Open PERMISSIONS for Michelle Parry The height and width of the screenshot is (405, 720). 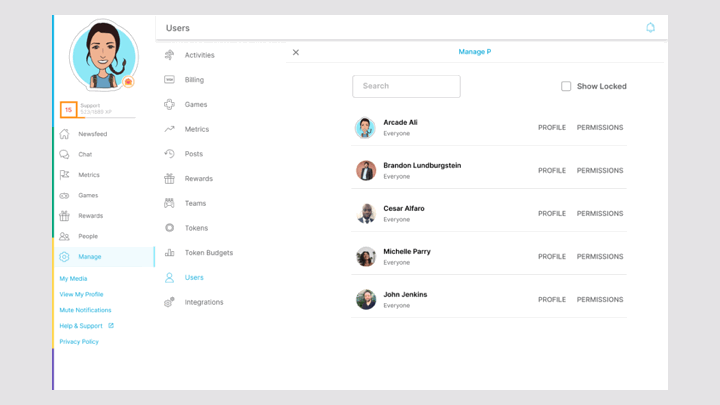tap(600, 257)
